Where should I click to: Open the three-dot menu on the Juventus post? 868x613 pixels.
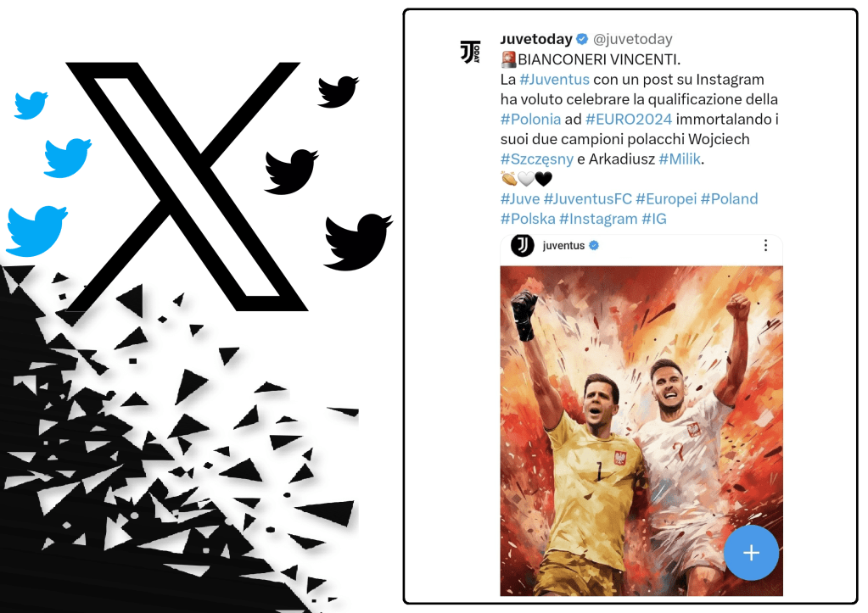point(765,245)
